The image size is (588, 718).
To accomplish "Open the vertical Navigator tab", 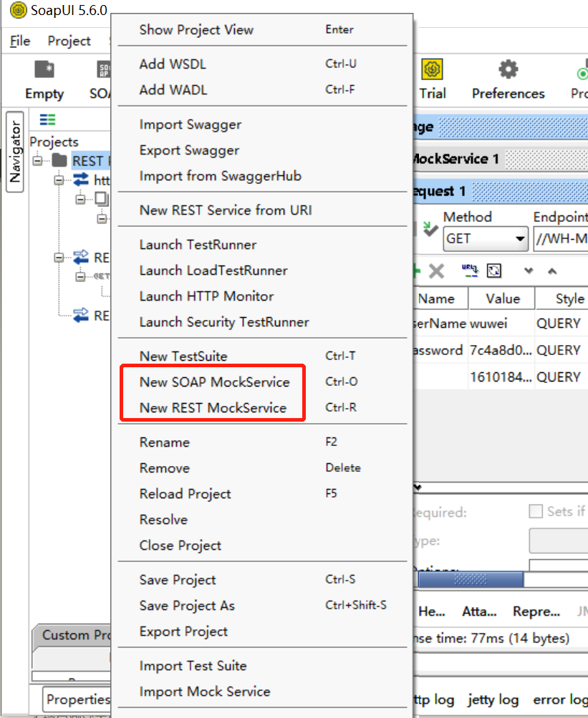I will pos(14,152).
